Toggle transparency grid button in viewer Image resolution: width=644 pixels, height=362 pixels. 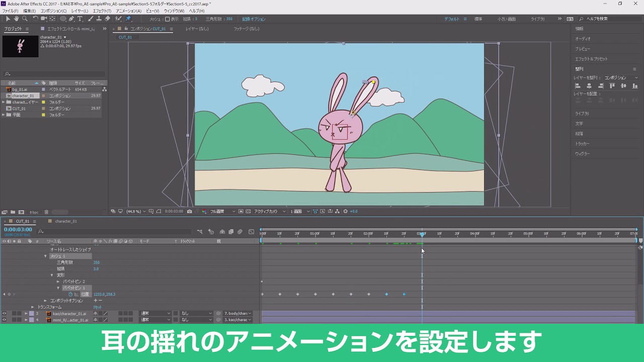tap(248, 211)
